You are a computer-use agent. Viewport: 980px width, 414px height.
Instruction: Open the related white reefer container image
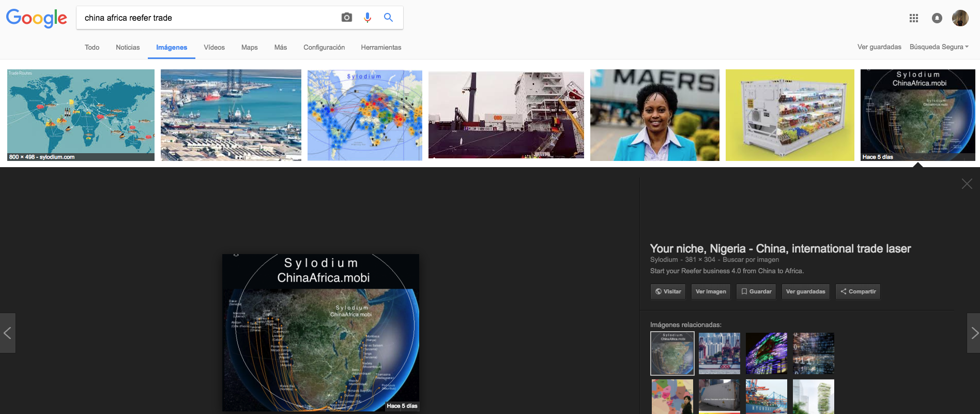click(x=719, y=397)
